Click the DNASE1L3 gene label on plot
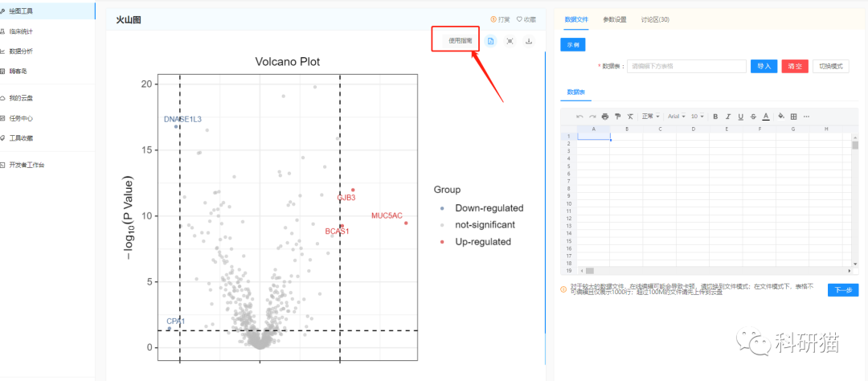This screenshot has height=381, width=868. (182, 119)
